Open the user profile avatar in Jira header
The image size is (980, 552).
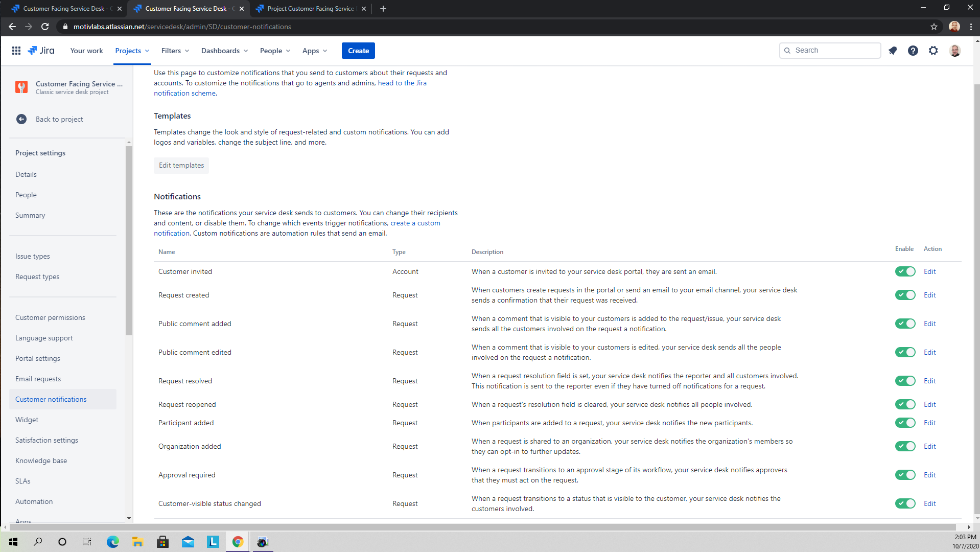(955, 51)
